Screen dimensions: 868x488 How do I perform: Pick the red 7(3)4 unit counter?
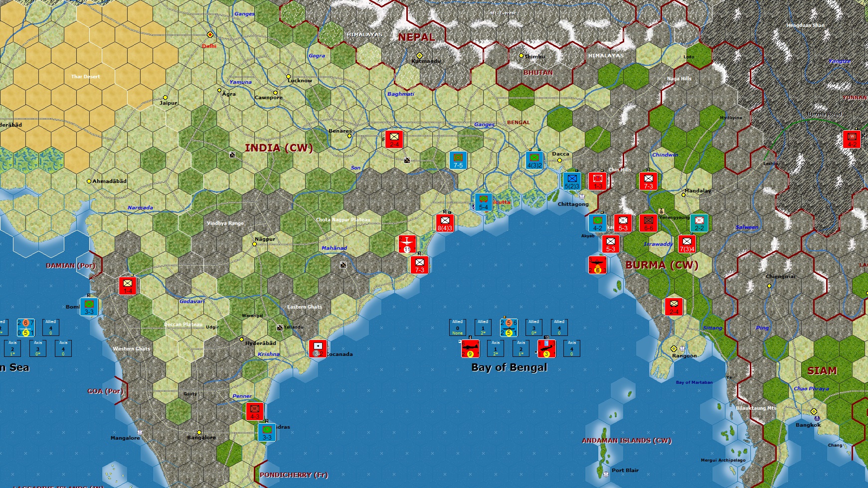click(x=687, y=244)
